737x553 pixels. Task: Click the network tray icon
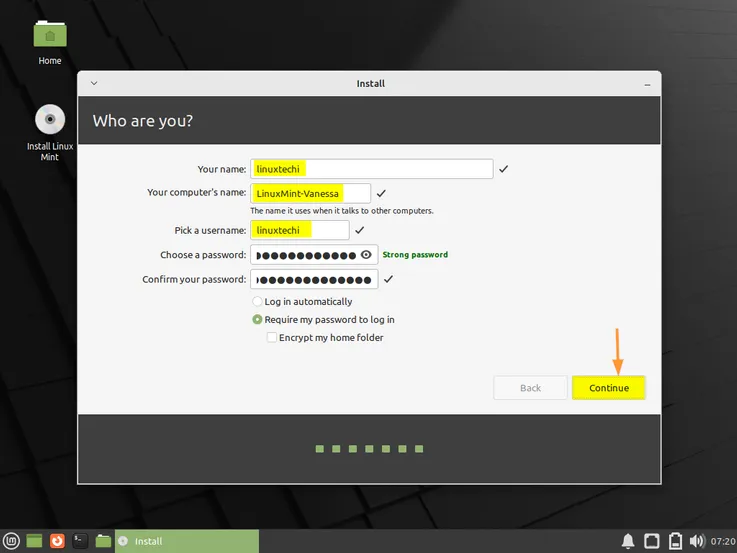pos(651,541)
